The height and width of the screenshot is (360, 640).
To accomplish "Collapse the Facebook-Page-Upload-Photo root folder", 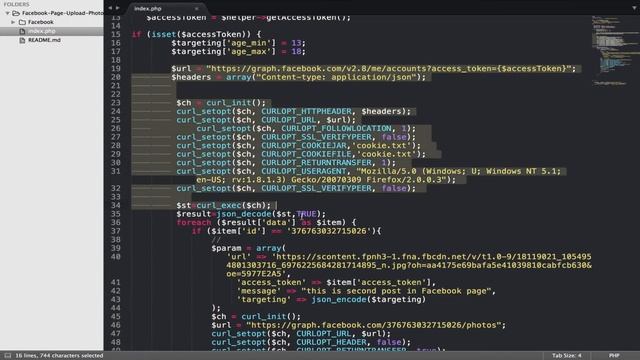I will coord(7,13).
